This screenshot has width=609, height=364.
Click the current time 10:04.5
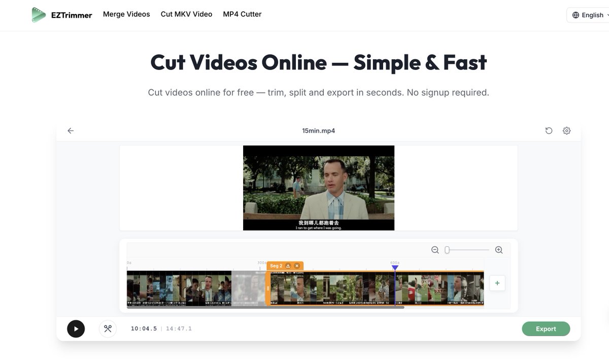pos(144,329)
